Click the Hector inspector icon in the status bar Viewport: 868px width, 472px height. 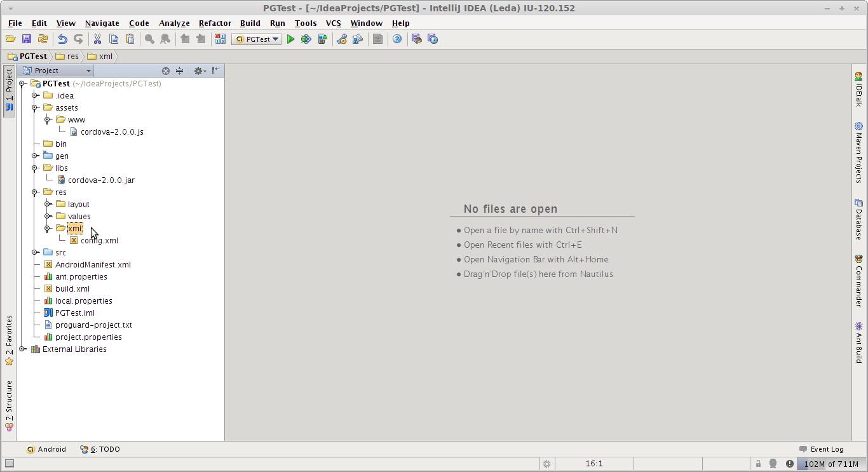pyautogui.click(x=773, y=464)
